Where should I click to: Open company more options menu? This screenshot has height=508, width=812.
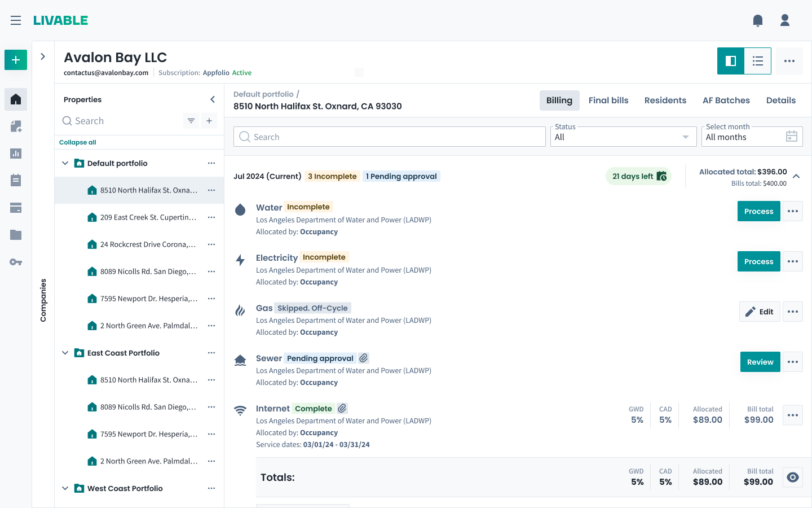pyautogui.click(x=789, y=61)
